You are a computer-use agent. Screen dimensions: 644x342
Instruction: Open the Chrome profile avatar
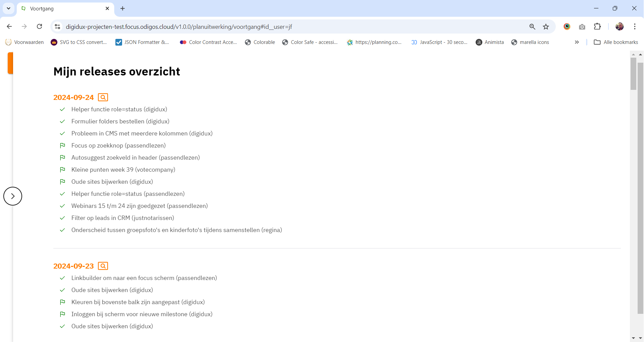click(620, 26)
